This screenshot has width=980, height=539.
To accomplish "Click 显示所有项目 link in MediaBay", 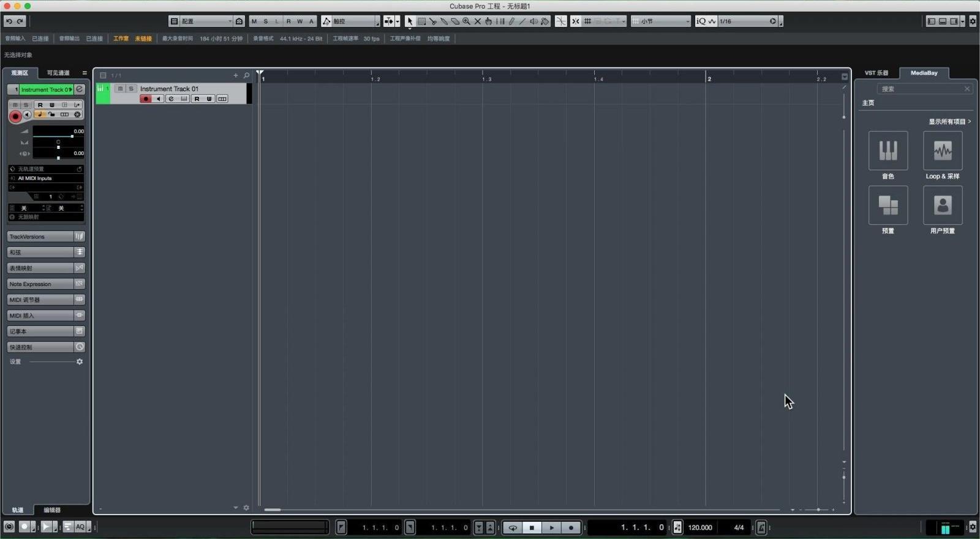I will click(949, 121).
